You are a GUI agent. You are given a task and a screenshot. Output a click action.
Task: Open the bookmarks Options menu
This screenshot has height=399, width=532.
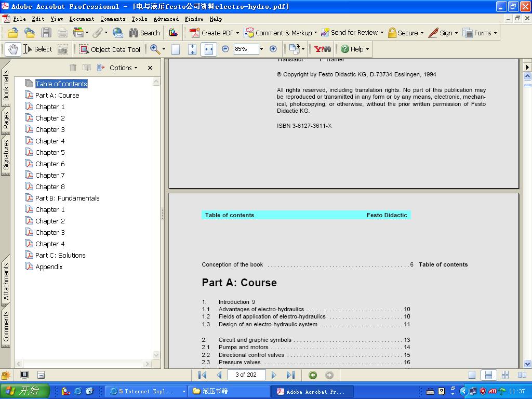123,68
